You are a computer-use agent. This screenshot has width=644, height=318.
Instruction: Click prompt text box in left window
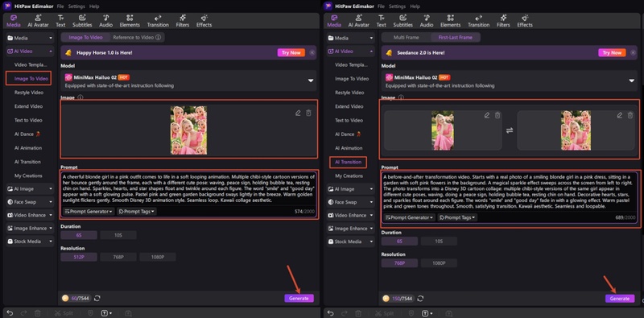tap(189, 188)
